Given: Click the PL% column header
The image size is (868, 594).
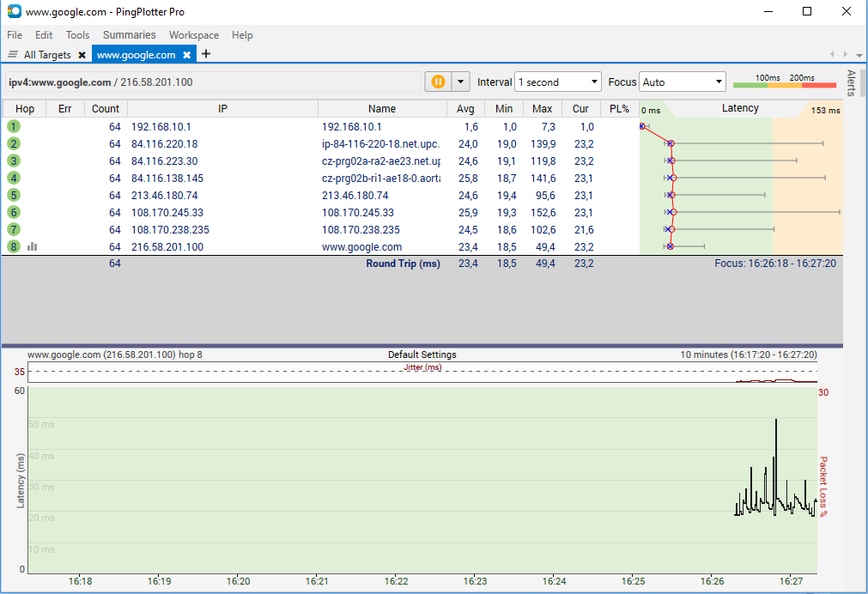Looking at the screenshot, I should (619, 109).
